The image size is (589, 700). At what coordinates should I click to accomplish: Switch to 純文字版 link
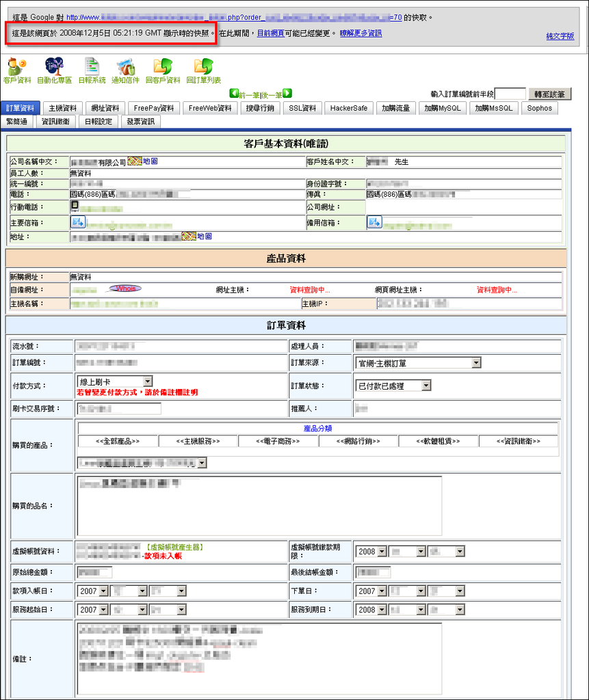coord(560,36)
